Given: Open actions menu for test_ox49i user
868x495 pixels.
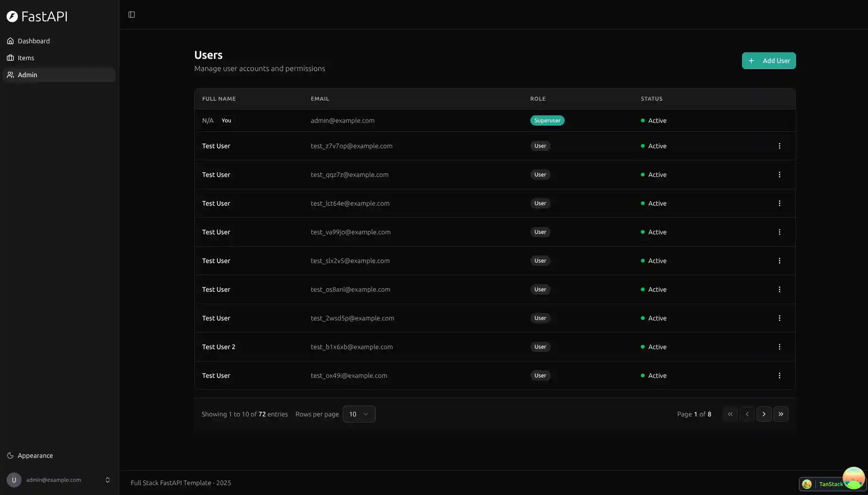Looking at the screenshot, I should [x=780, y=375].
